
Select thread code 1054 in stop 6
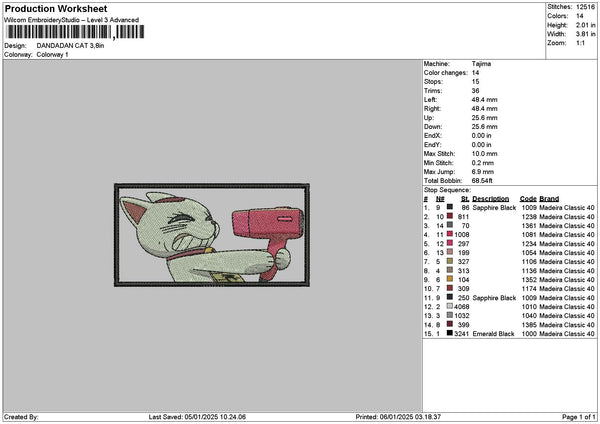point(529,253)
